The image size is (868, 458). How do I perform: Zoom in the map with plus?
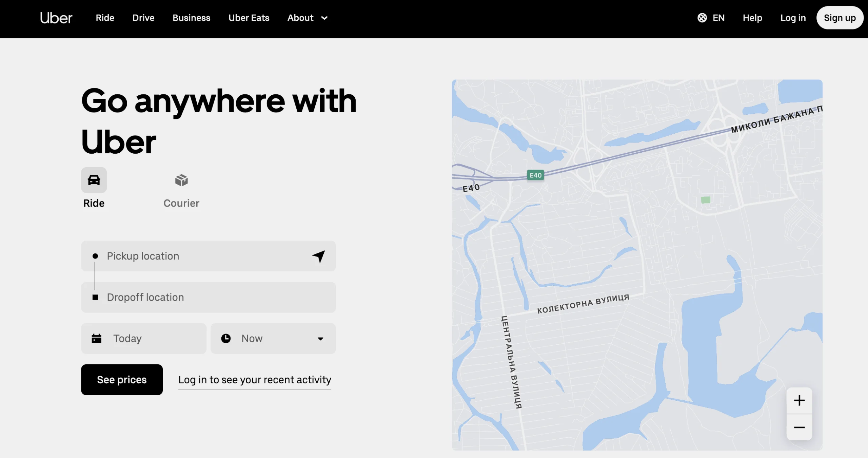799,401
